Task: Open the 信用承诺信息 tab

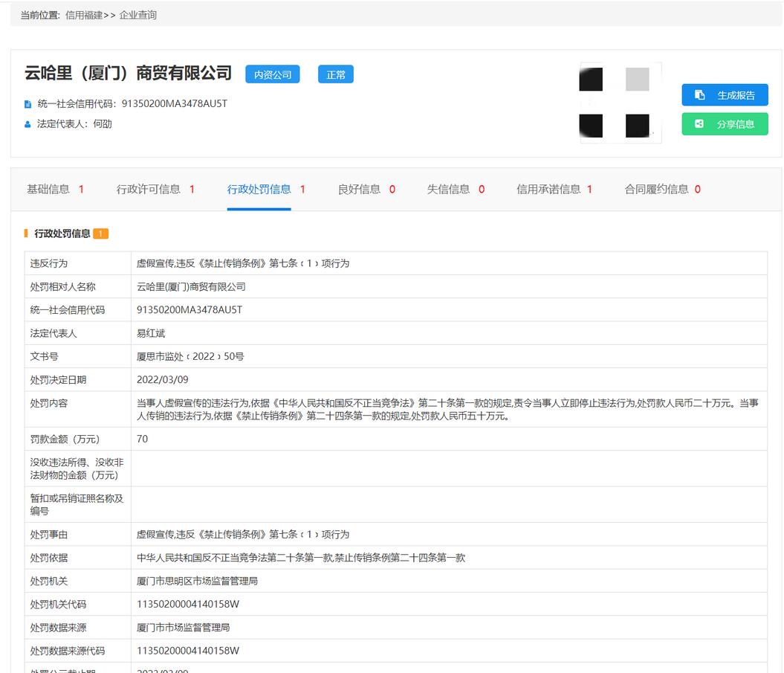Action: 548,190
